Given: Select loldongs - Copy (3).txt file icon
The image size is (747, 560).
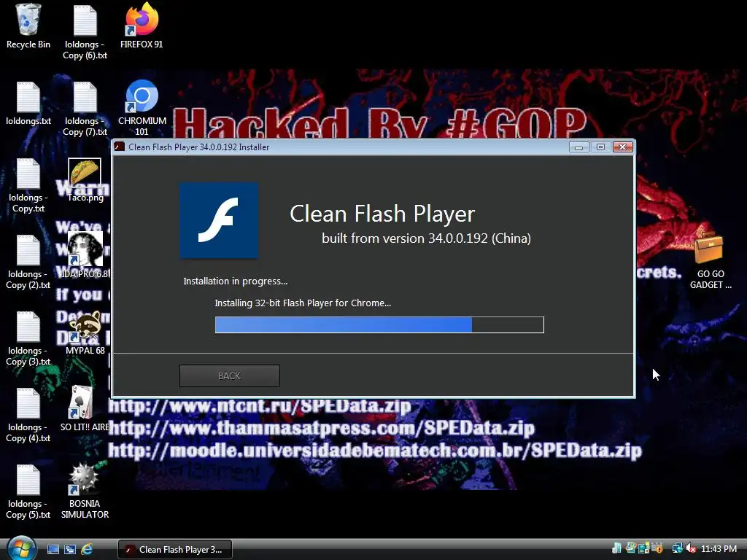Looking at the screenshot, I should (28, 338).
